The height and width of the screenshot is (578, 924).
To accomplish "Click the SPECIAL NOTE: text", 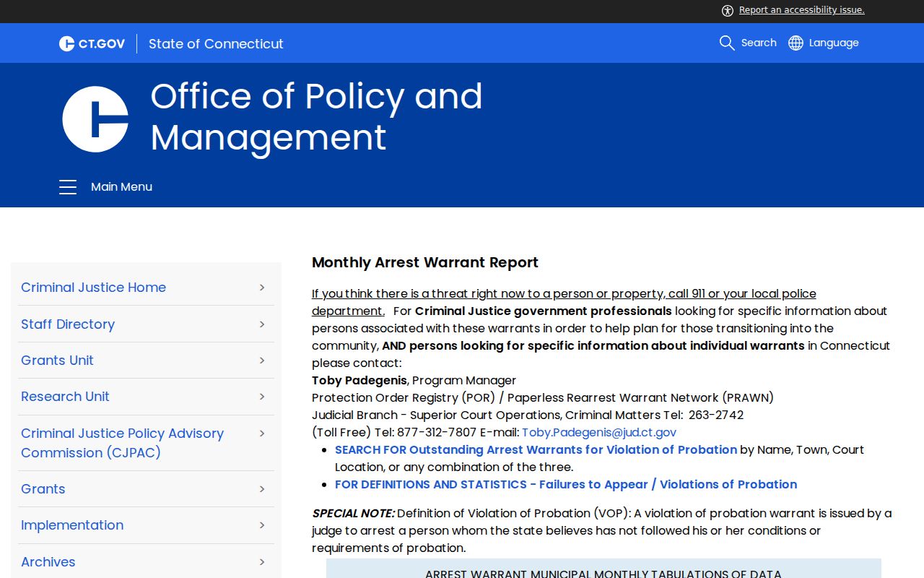I will pyautogui.click(x=353, y=514).
